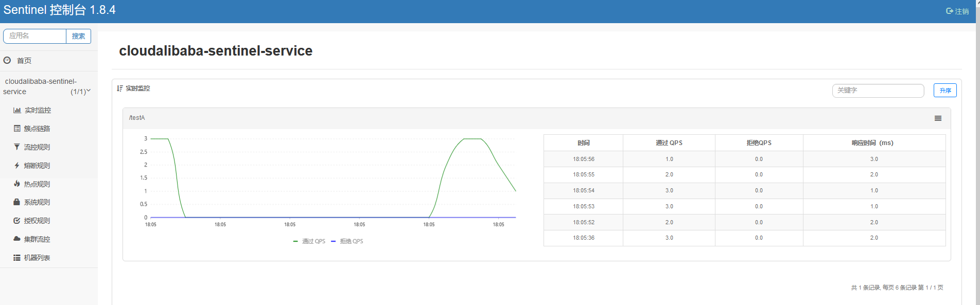Click the checkmark icon for 授权规则
This screenshot has height=305, width=980.
pos(17,221)
